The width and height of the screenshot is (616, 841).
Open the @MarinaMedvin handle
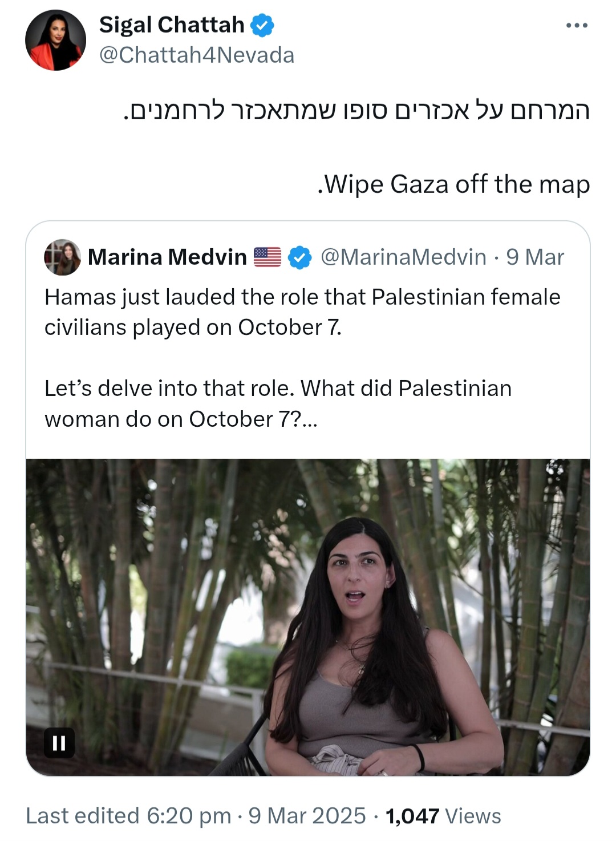click(x=403, y=257)
